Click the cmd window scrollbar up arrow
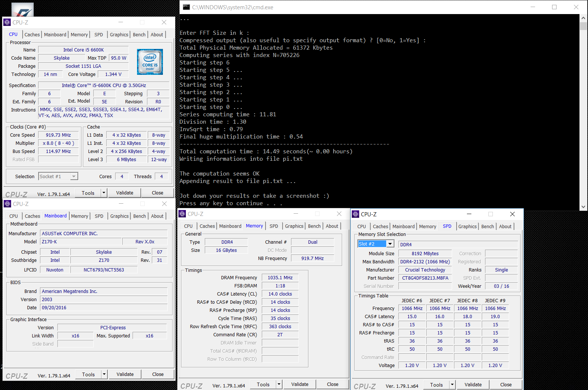This screenshot has height=390, width=588. coord(584,18)
